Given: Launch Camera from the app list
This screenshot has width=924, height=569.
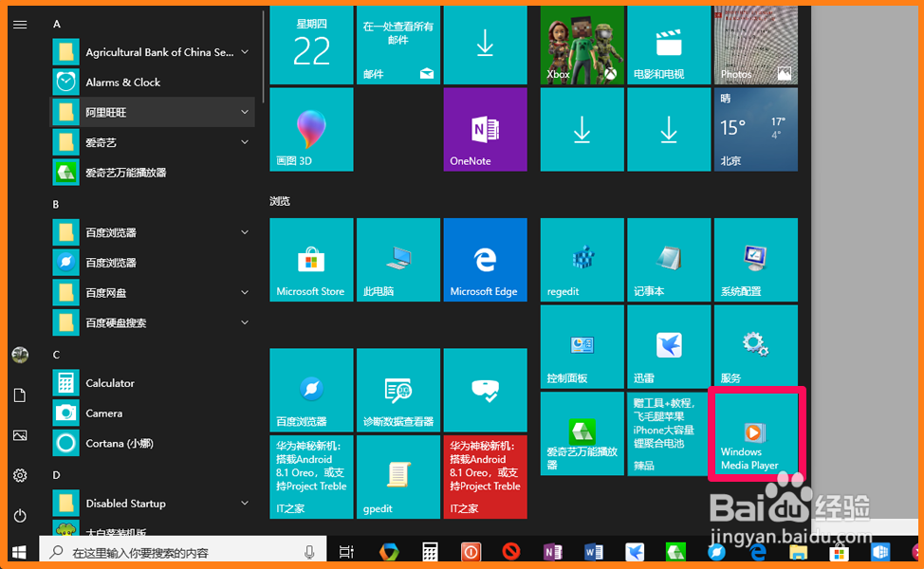Looking at the screenshot, I should (x=154, y=413).
